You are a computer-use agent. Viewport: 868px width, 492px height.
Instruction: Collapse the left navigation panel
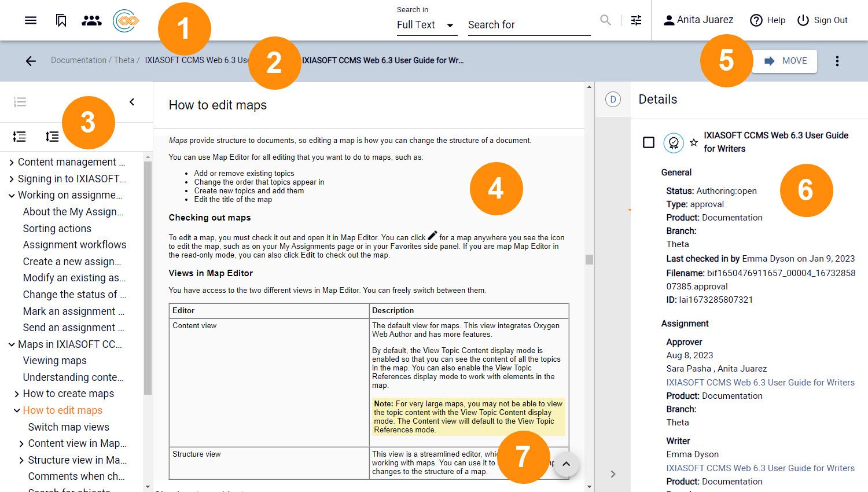(132, 102)
